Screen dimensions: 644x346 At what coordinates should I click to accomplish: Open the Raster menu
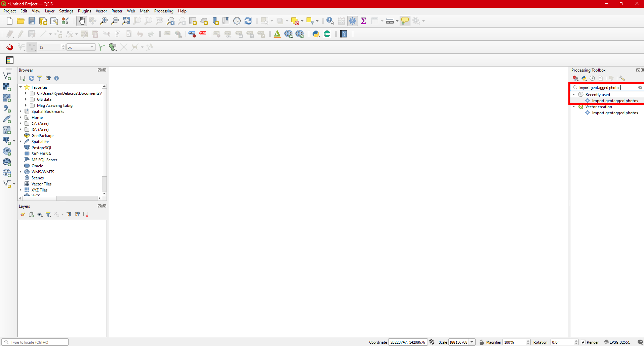pyautogui.click(x=117, y=11)
